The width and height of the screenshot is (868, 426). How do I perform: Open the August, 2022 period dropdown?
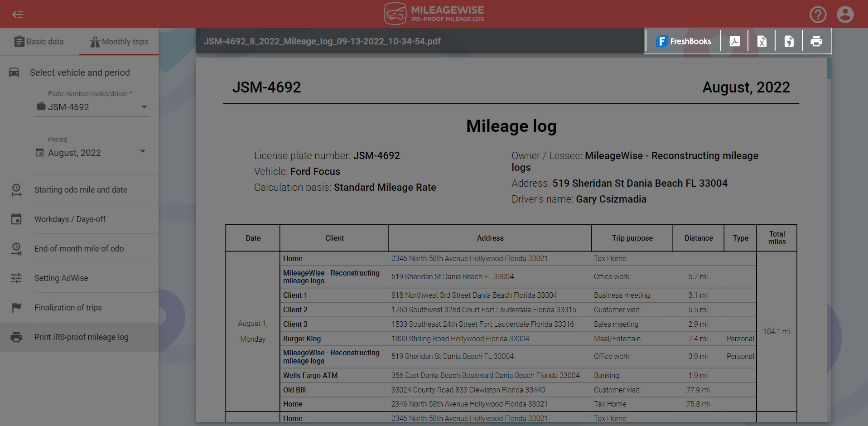[x=92, y=153]
